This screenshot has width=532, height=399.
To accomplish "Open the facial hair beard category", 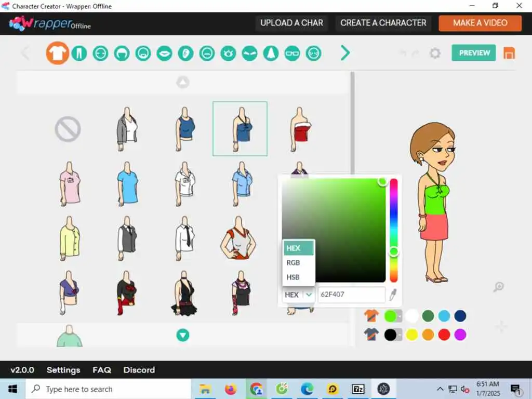I will (143, 54).
